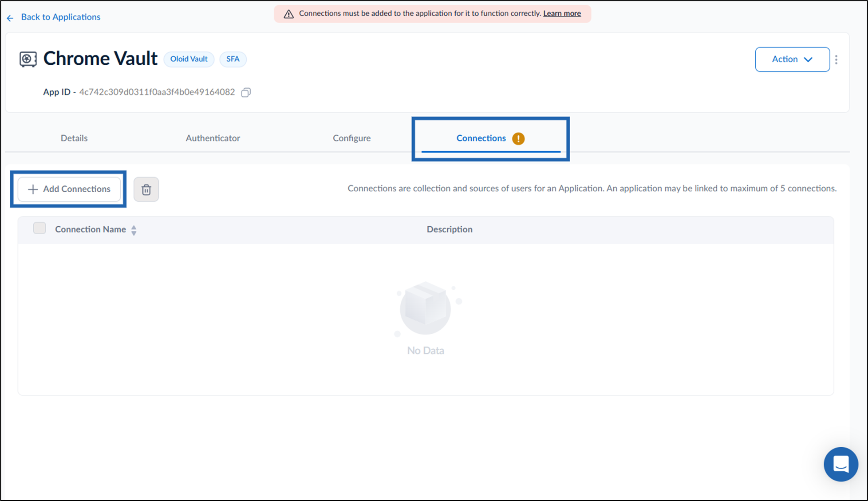Sort by Connection Name column
Image resolution: width=868 pixels, height=501 pixels.
tap(134, 230)
